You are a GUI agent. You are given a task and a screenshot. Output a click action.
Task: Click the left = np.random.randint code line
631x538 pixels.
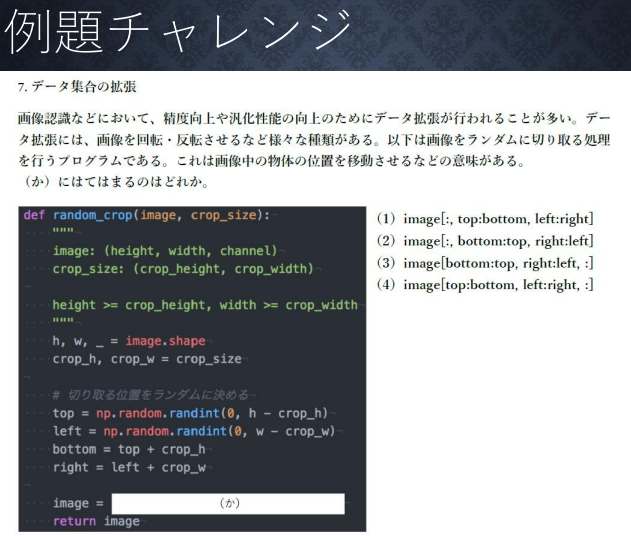pos(195,431)
